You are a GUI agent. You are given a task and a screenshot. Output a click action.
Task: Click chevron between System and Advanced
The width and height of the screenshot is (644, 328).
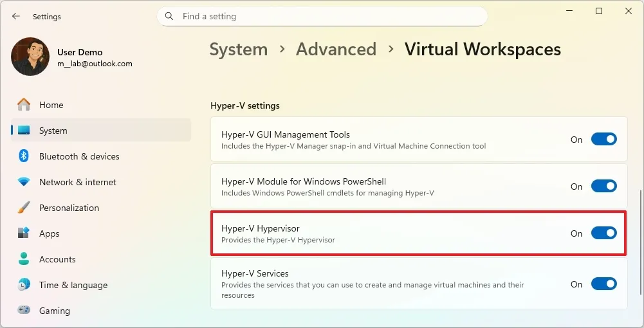click(x=282, y=50)
